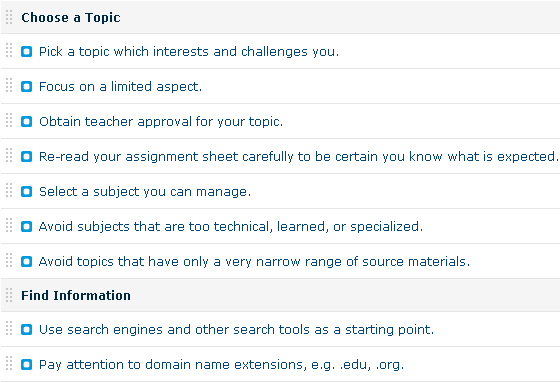Tick the 'Avoid subjects that are too technical' checkbox

tap(26, 227)
